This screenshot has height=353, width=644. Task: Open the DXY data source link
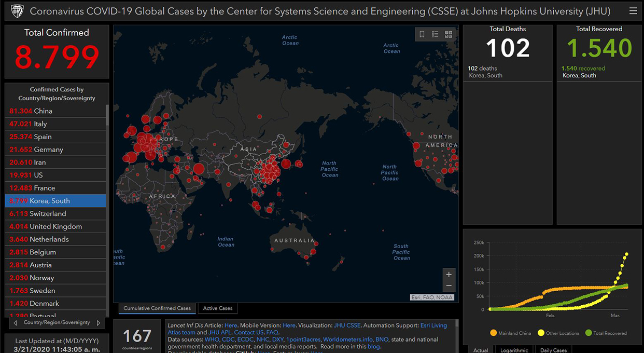point(278,340)
